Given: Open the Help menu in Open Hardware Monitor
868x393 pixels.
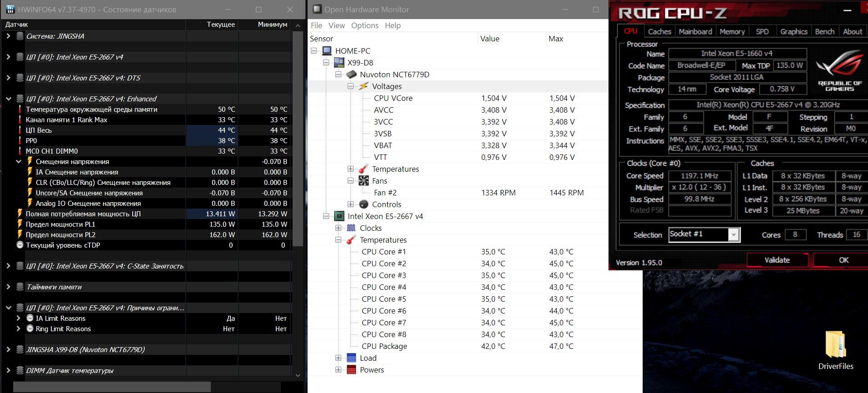Looking at the screenshot, I should 393,25.
